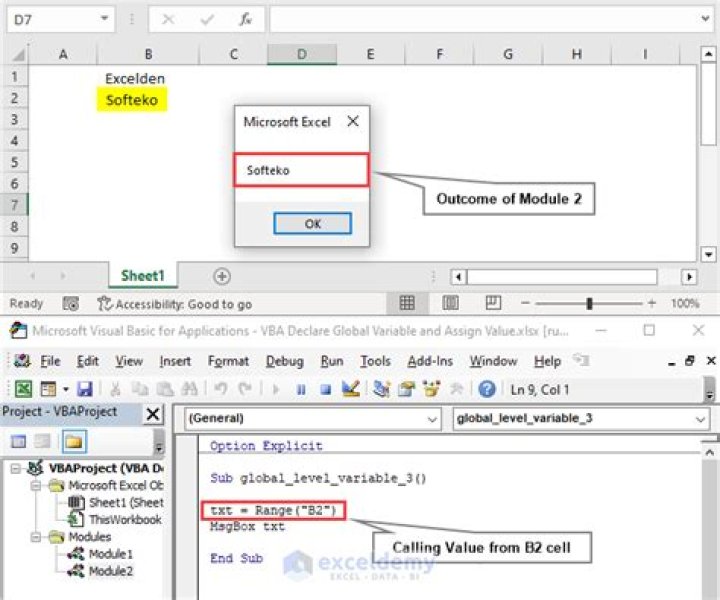Click the Undo arrow icon
Screen dimensions: 720x600
tap(221, 389)
